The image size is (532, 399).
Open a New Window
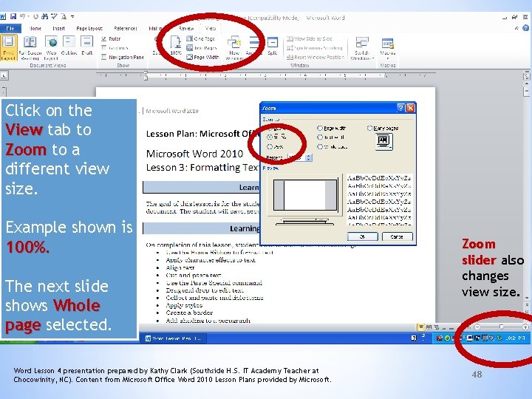click(x=234, y=48)
